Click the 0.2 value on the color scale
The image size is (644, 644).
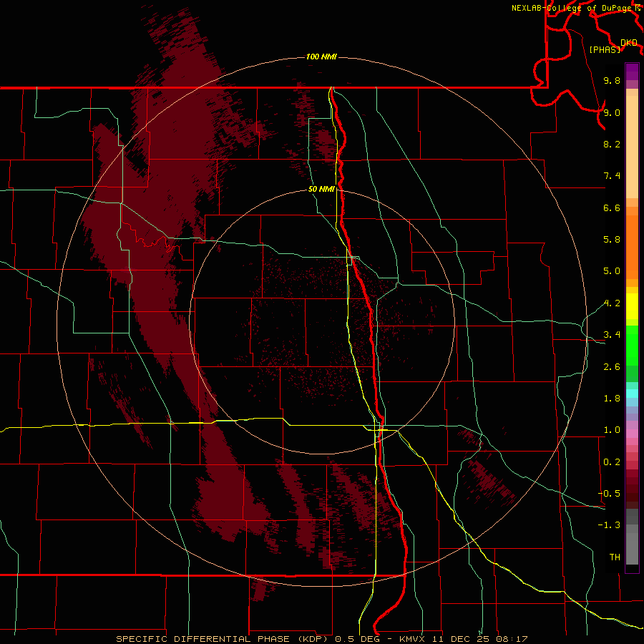(x=612, y=462)
